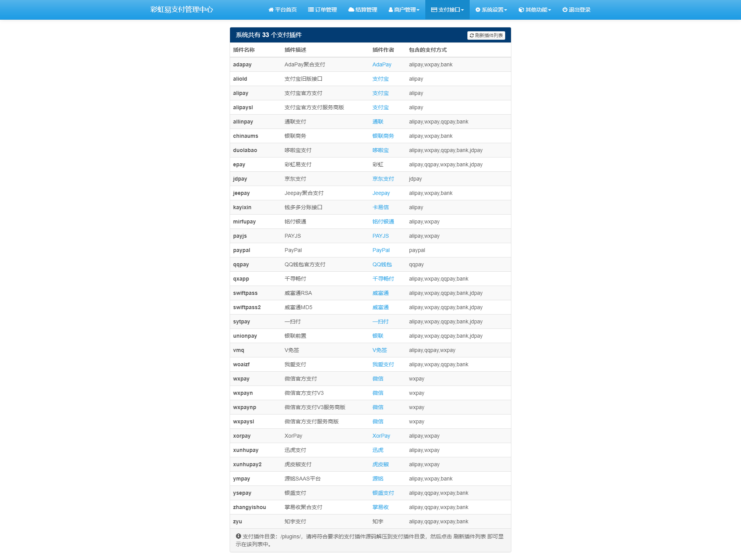Go to 订单管理 menu
The image size is (741, 560).
tap(322, 10)
